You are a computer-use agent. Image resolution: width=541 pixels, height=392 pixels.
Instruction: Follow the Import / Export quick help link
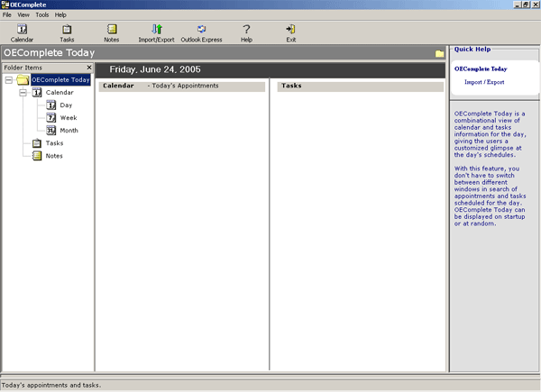point(484,82)
